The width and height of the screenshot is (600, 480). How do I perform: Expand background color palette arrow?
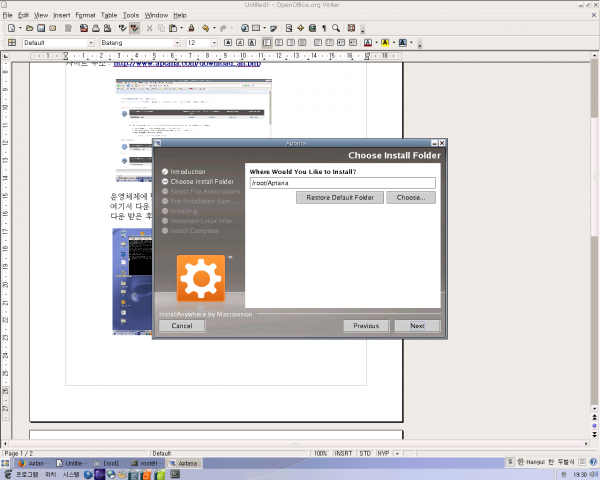pos(411,42)
